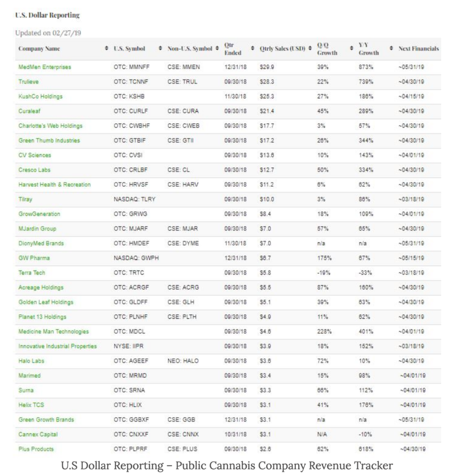The height and width of the screenshot is (476, 456).
Task: Open Halo Labs link
Action: coord(31,361)
